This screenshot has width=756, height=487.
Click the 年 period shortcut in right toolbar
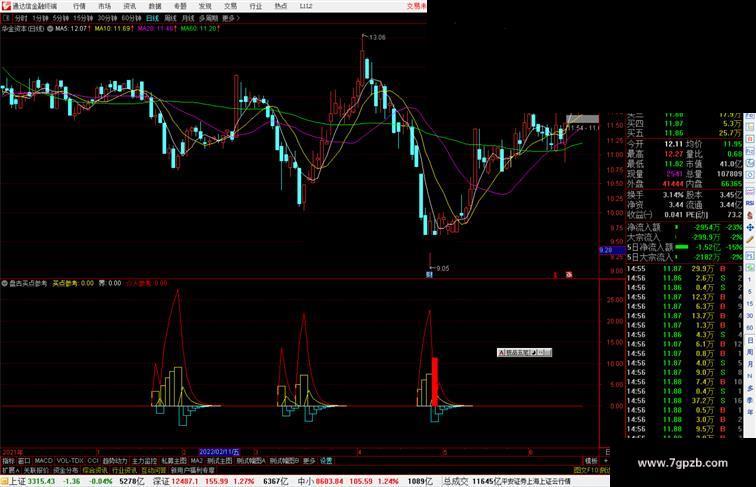tap(750, 412)
